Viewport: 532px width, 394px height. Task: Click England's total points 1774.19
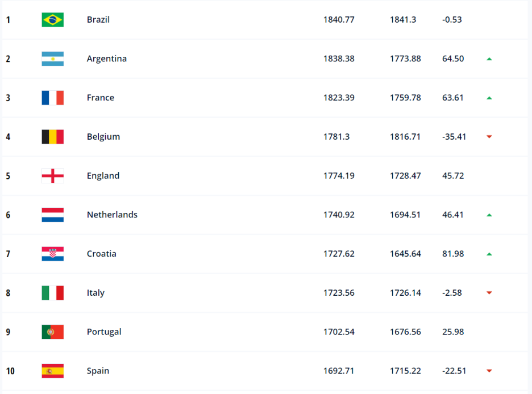339,176
